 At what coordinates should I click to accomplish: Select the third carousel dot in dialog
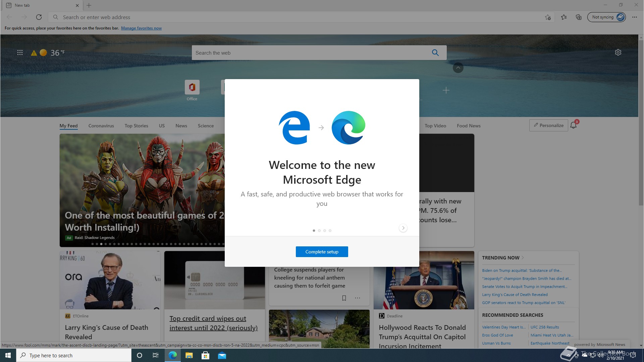[x=325, y=231]
